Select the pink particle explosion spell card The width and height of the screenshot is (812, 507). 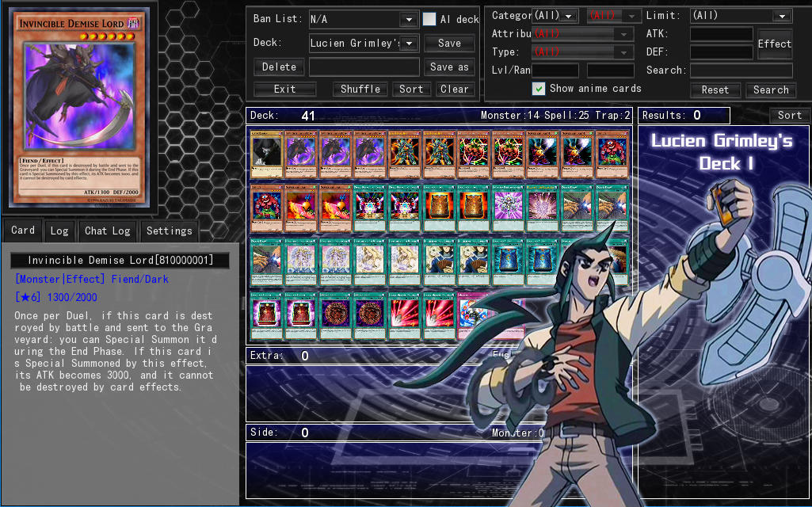coord(542,208)
